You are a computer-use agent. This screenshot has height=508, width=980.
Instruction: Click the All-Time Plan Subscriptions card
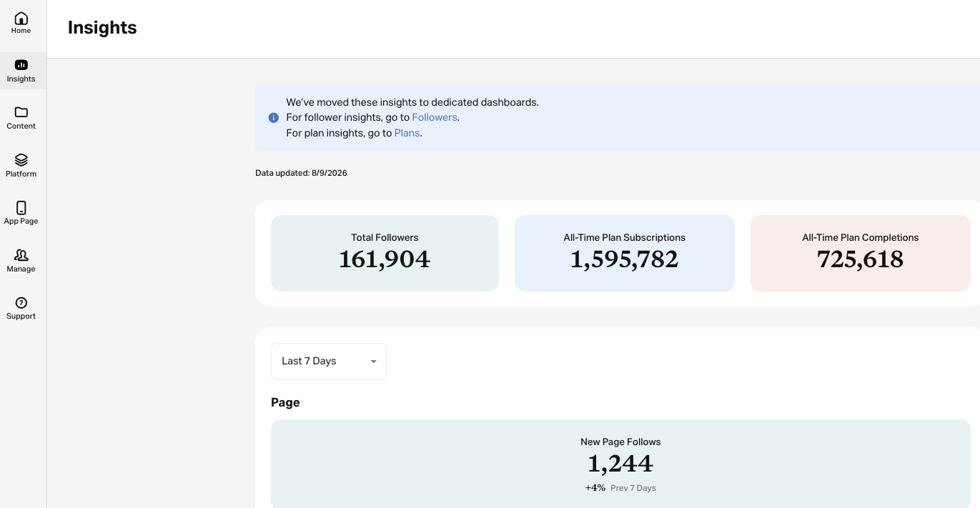pos(625,253)
